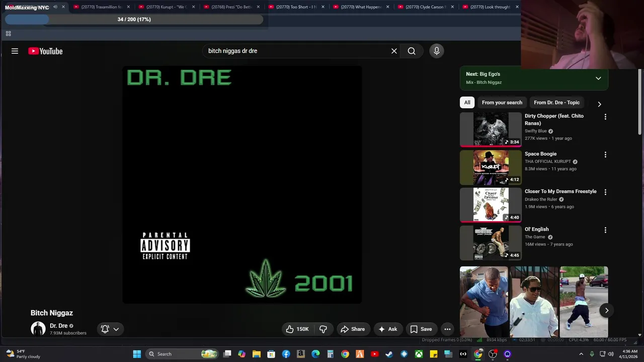Share the current video

(353, 329)
